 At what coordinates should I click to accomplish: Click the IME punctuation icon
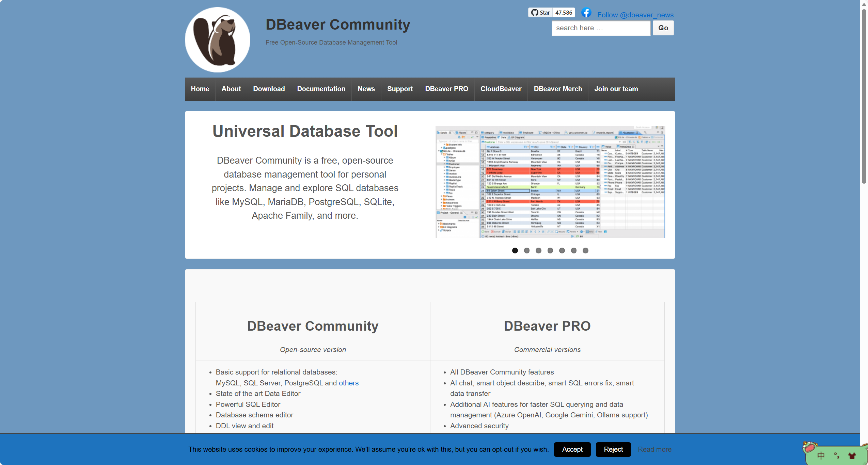coord(837,455)
